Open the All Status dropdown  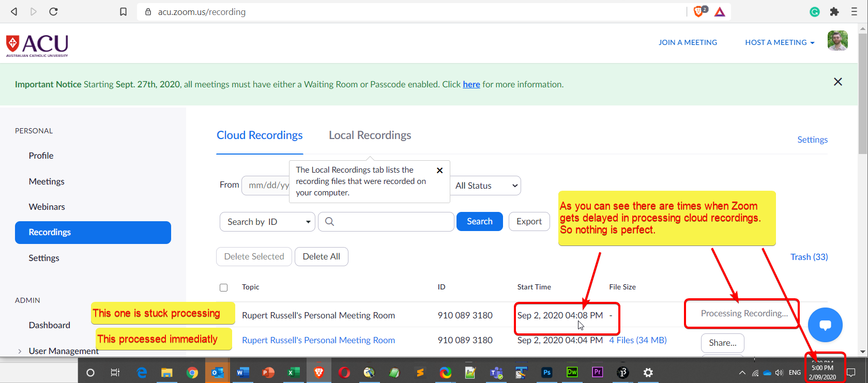(x=485, y=186)
